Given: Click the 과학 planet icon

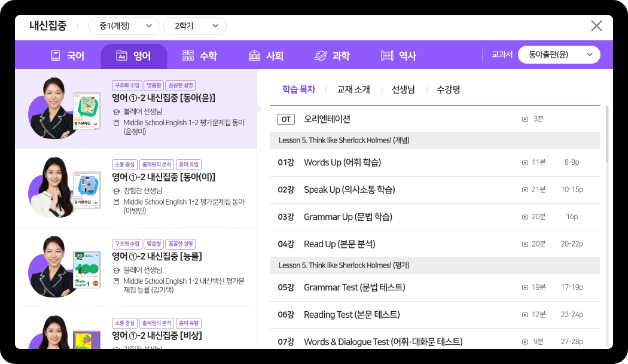Looking at the screenshot, I should click(x=320, y=56).
